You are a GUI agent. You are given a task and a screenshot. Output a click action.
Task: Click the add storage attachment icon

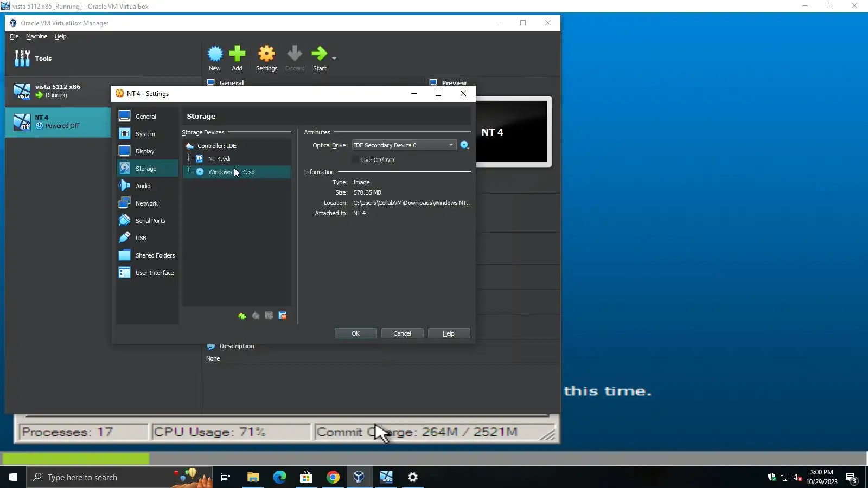(x=269, y=316)
